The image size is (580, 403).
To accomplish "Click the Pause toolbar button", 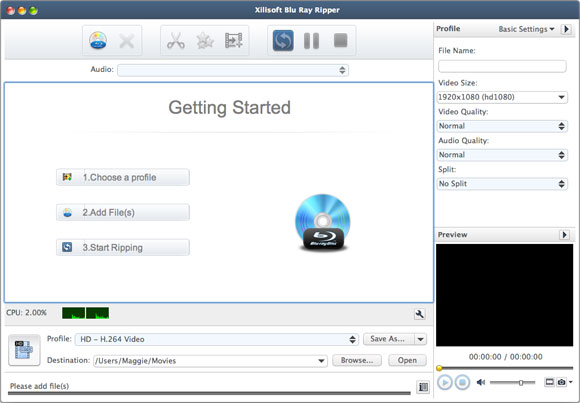I will point(311,41).
